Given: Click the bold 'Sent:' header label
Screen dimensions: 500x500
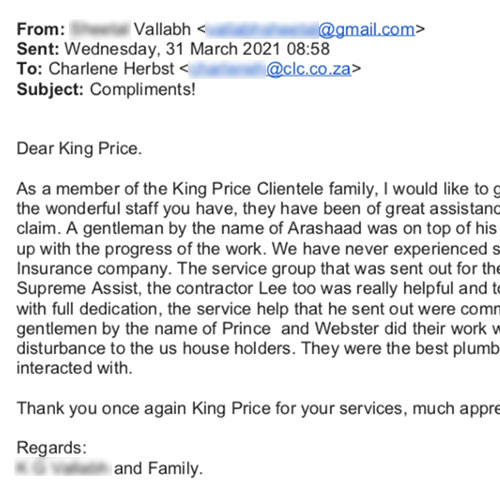Looking at the screenshot, I should (38, 49).
